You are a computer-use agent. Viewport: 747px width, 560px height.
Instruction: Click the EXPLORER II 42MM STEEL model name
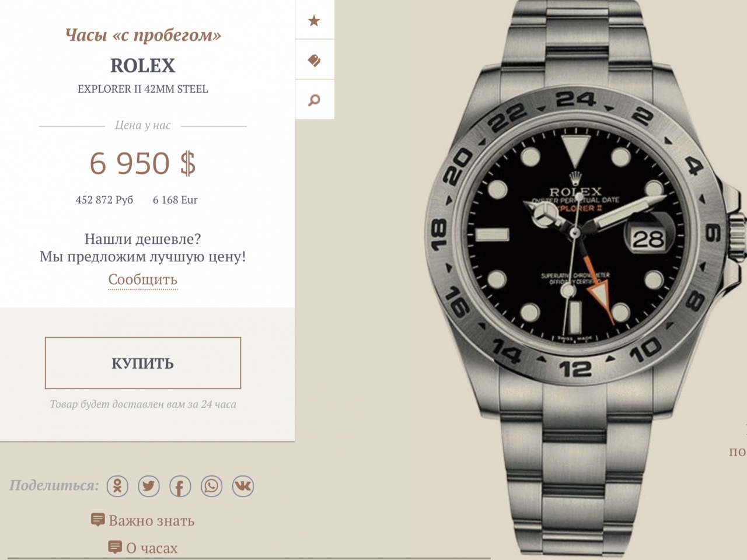(143, 89)
